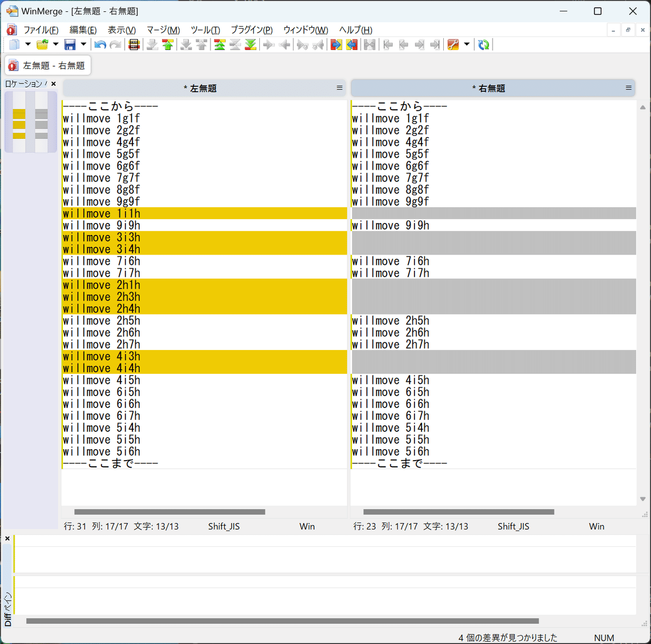Copy all differences to the right
651x644 pixels.
pyautogui.click(x=336, y=44)
